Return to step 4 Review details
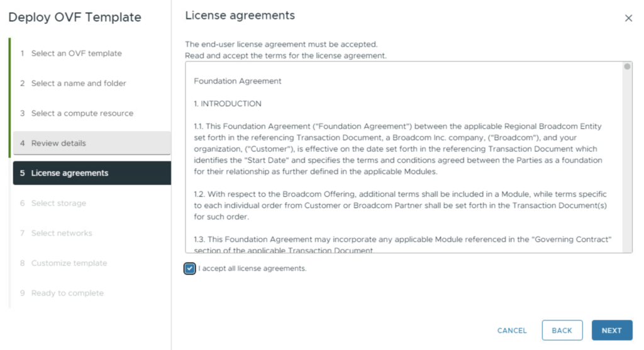This screenshot has width=644, height=350. pyautogui.click(x=58, y=143)
